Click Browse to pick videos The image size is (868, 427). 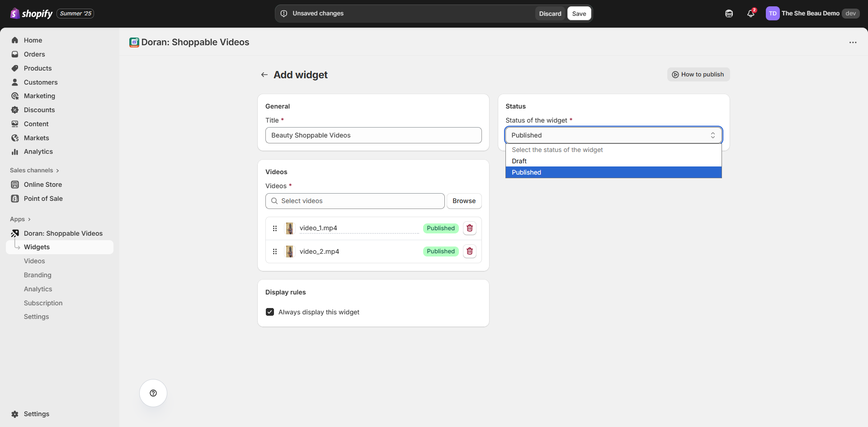(x=464, y=201)
